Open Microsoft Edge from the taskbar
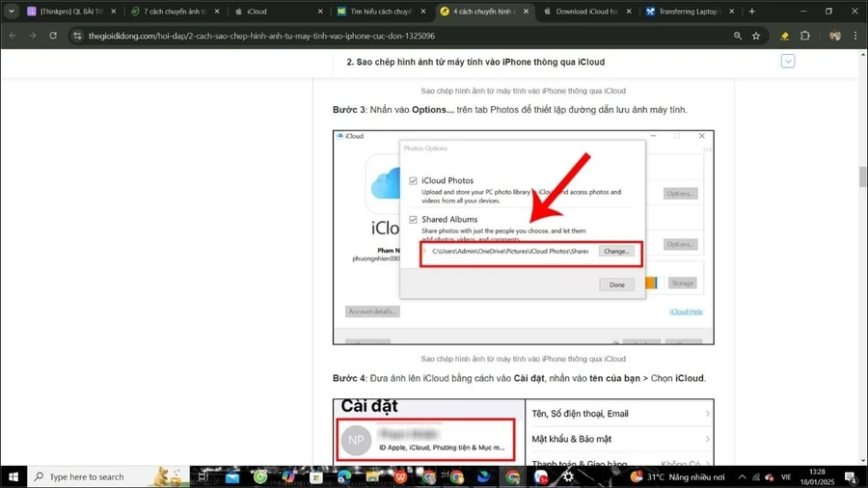This screenshot has height=488, width=868. tap(344, 476)
